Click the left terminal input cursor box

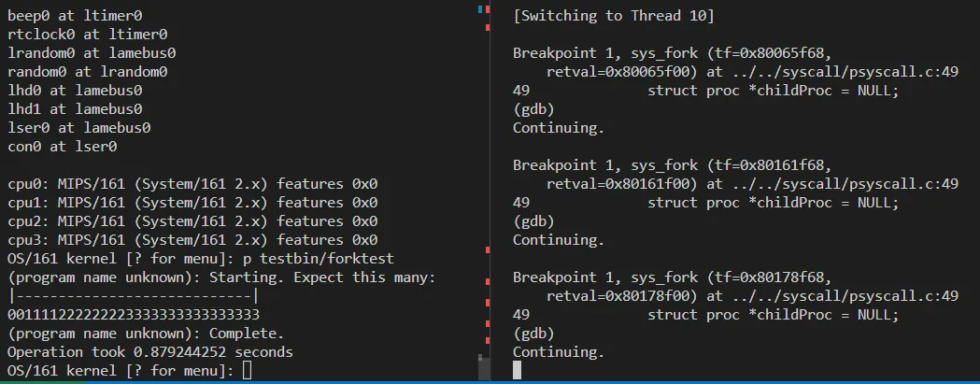[247, 371]
